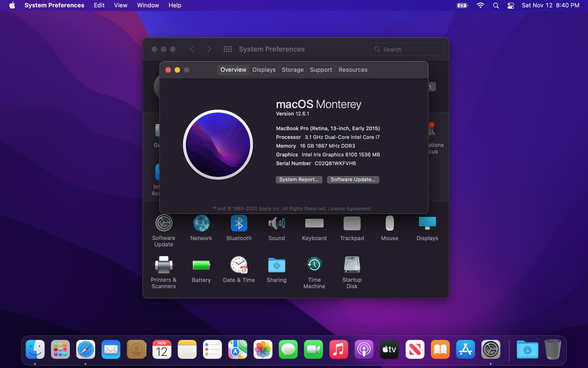
Task: Close the About This Mac window
Action: click(168, 70)
